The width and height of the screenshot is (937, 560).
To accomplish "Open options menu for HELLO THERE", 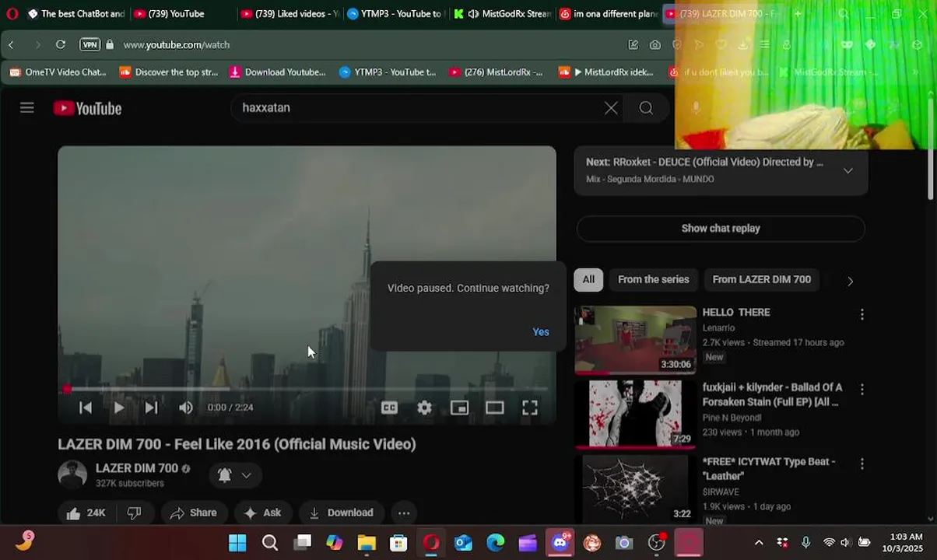I will click(x=862, y=315).
